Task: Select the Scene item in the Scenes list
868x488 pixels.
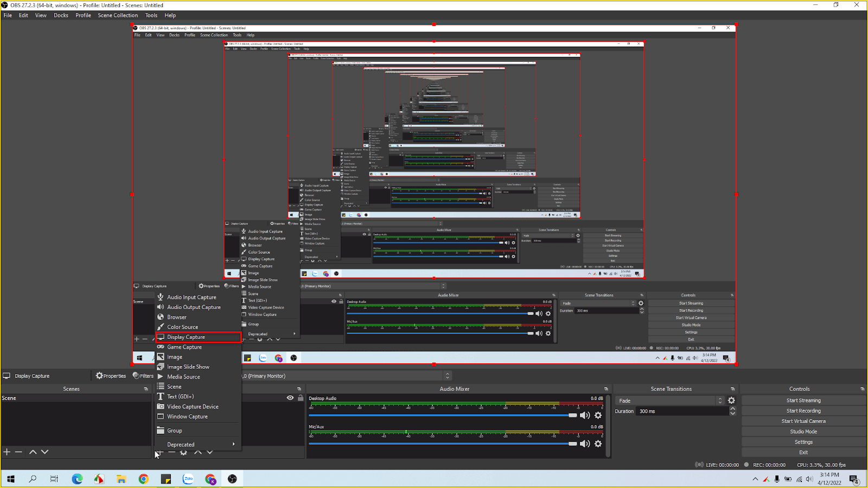Action: [x=76, y=398]
